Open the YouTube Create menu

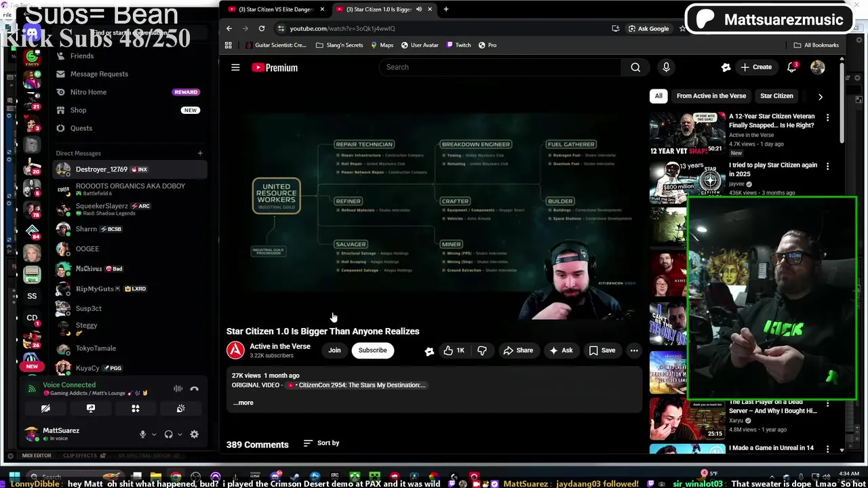(x=756, y=67)
